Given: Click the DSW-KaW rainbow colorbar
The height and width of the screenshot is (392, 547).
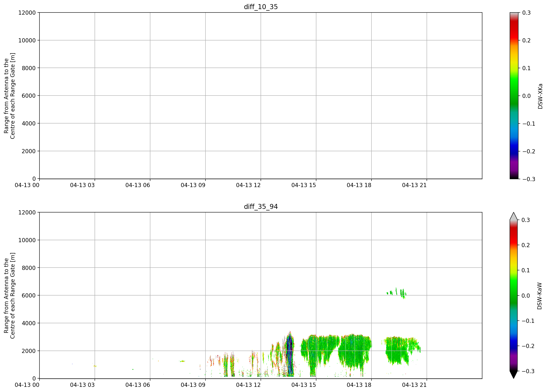Looking at the screenshot, I should [514, 295].
